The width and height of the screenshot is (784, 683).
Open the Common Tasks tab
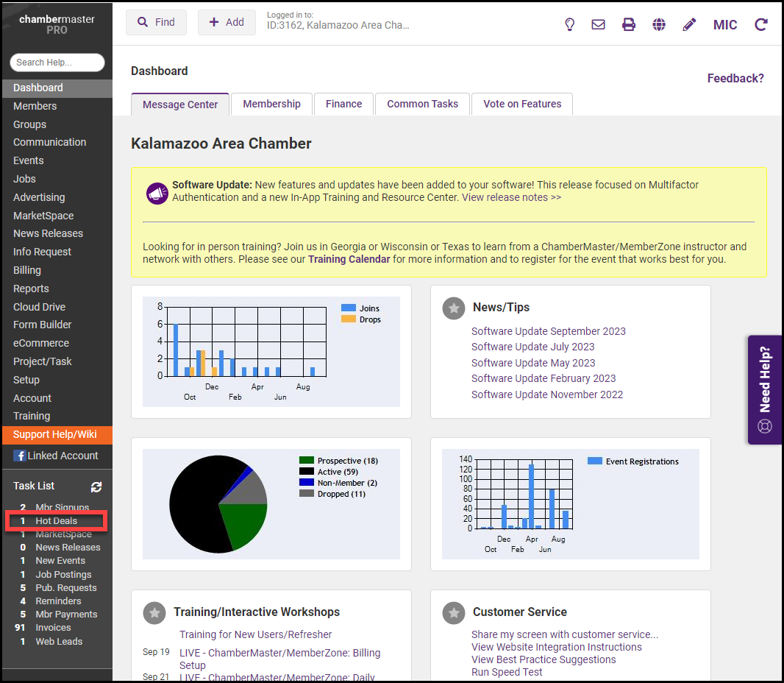(x=422, y=104)
